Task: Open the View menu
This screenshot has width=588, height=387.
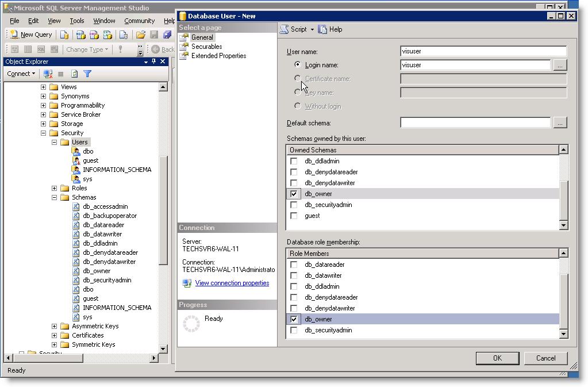Action: pos(54,21)
